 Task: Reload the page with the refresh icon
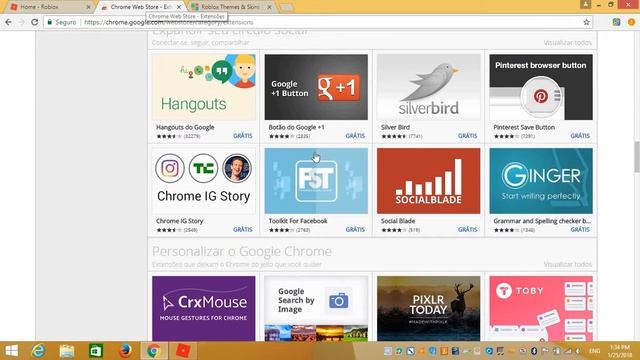click(x=35, y=22)
